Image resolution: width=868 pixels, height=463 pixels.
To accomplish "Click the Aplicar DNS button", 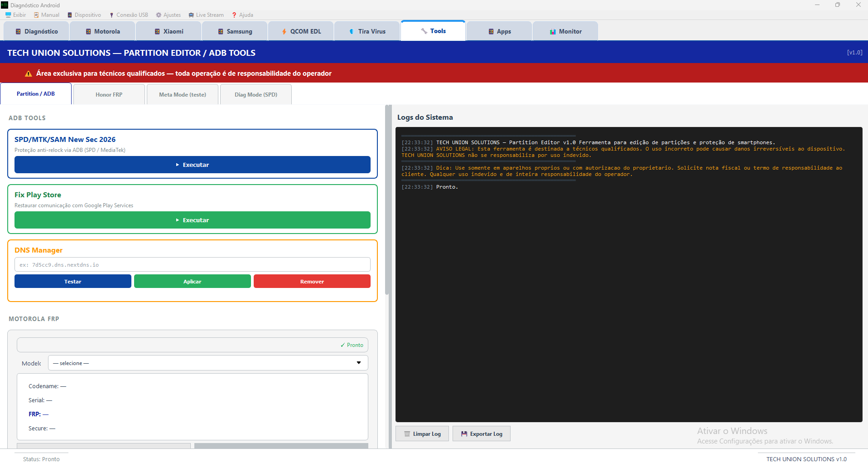I will click(193, 281).
